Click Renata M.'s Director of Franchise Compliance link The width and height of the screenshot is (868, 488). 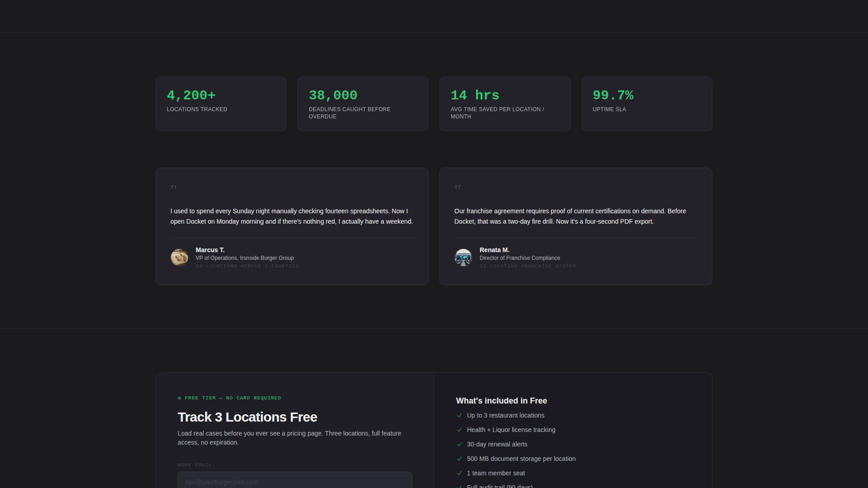[x=520, y=258]
